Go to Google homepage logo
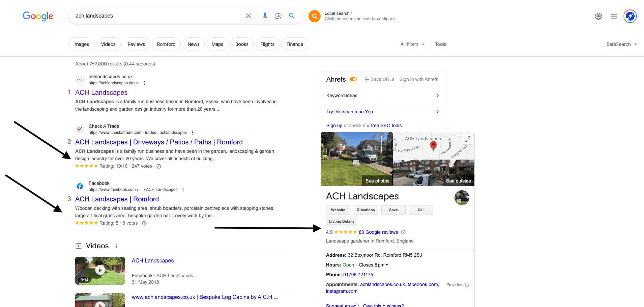Viewport: 644px width, 307px height. (38, 16)
